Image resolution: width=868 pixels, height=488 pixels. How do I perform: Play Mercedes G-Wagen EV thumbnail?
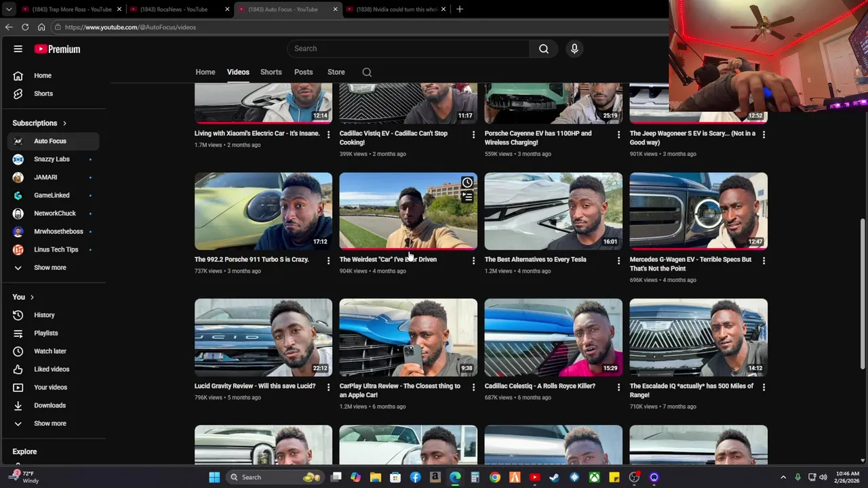pyautogui.click(x=698, y=211)
